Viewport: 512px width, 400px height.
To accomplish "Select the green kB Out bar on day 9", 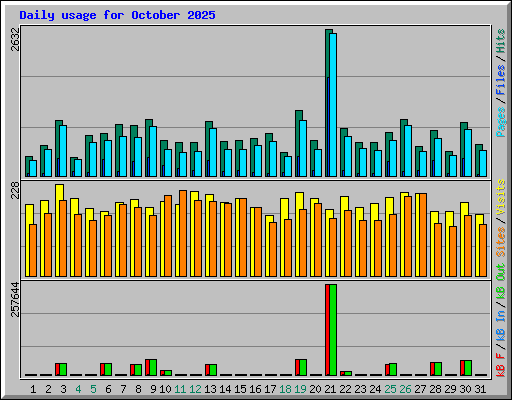I will click(x=153, y=368).
